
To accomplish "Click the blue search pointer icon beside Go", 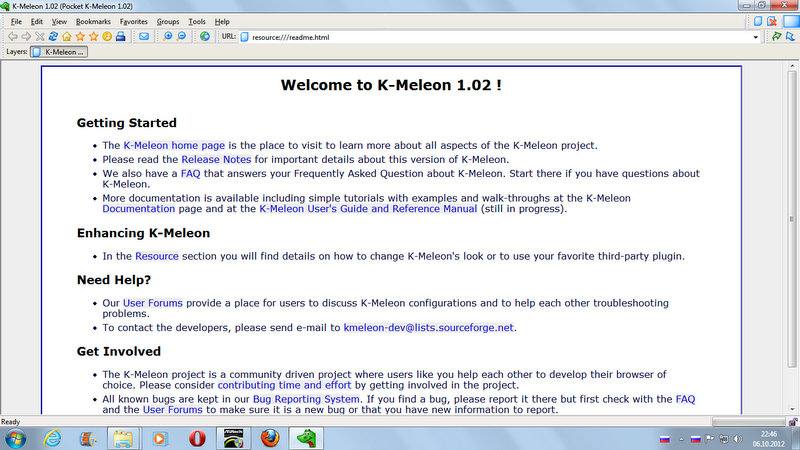I will 790,37.
